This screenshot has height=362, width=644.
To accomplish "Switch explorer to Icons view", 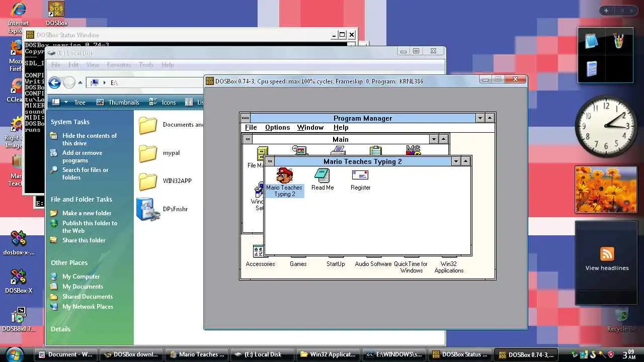I will (x=163, y=102).
